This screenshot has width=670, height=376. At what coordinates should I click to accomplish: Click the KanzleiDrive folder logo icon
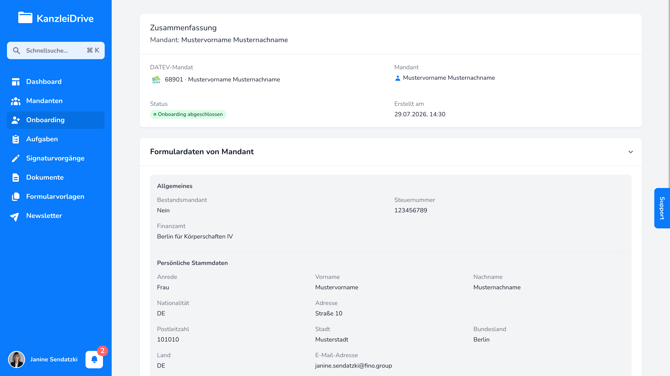pyautogui.click(x=25, y=18)
